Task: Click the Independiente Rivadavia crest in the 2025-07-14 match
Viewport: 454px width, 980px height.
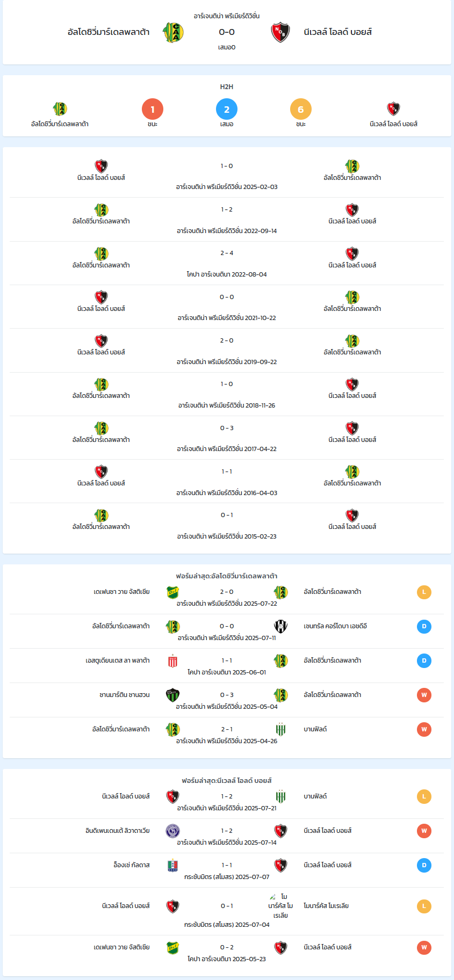Action: (x=173, y=831)
